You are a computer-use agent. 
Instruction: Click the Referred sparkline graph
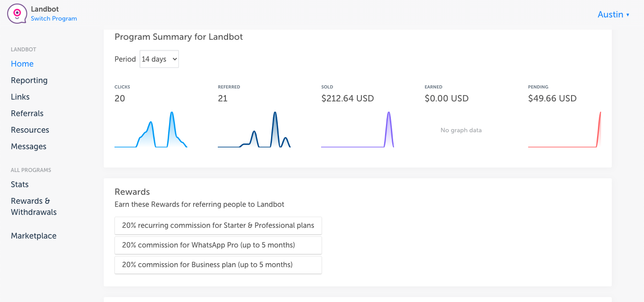coord(254,130)
